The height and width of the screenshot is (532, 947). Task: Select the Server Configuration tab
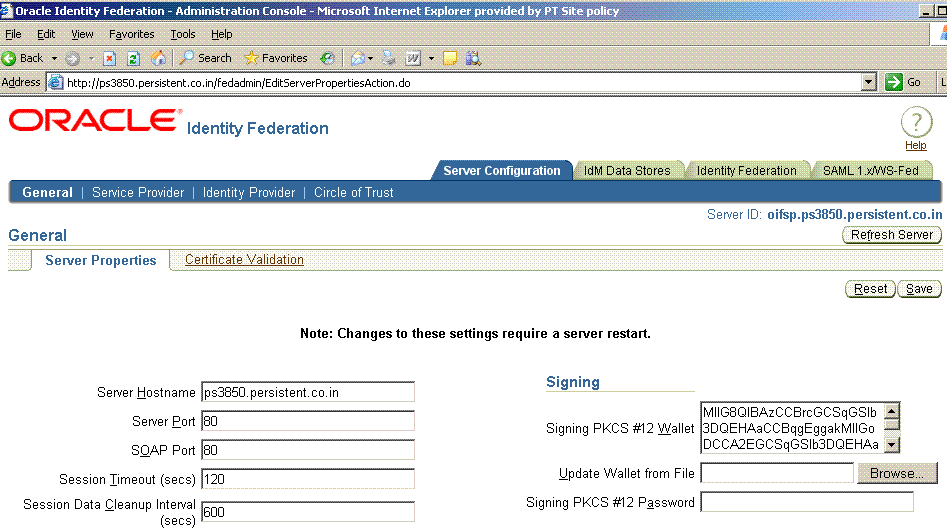[x=501, y=171]
